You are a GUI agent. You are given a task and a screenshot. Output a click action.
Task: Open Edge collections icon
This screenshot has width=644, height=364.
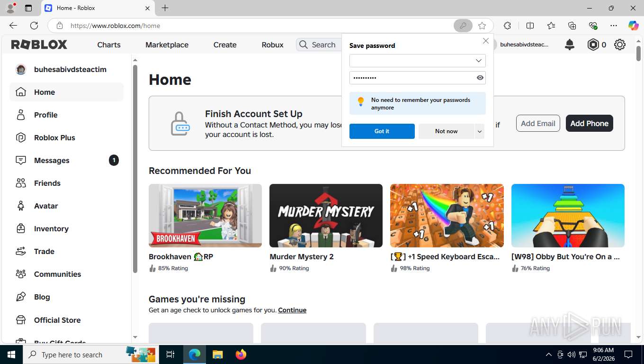coord(572,26)
